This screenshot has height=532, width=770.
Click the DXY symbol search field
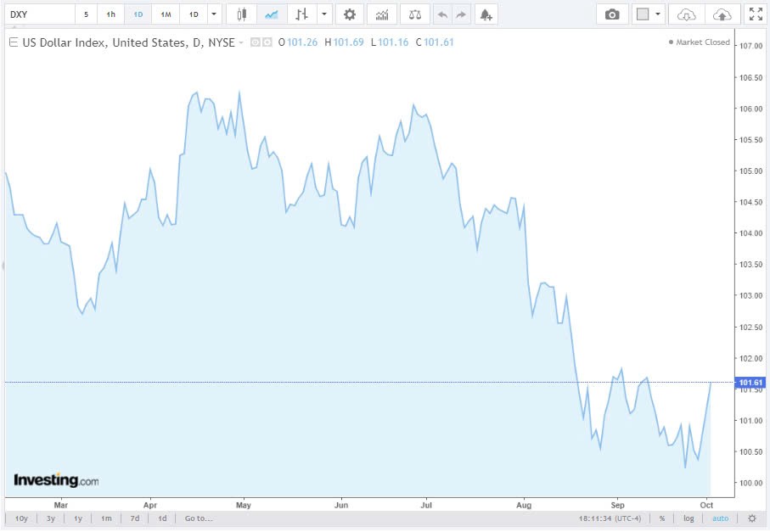[38, 14]
